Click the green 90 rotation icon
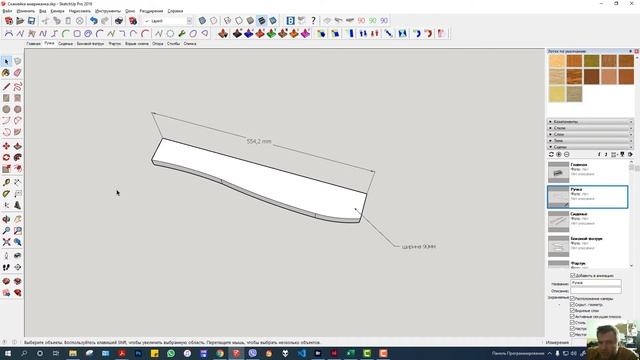The width and height of the screenshot is (640, 360). [373, 20]
